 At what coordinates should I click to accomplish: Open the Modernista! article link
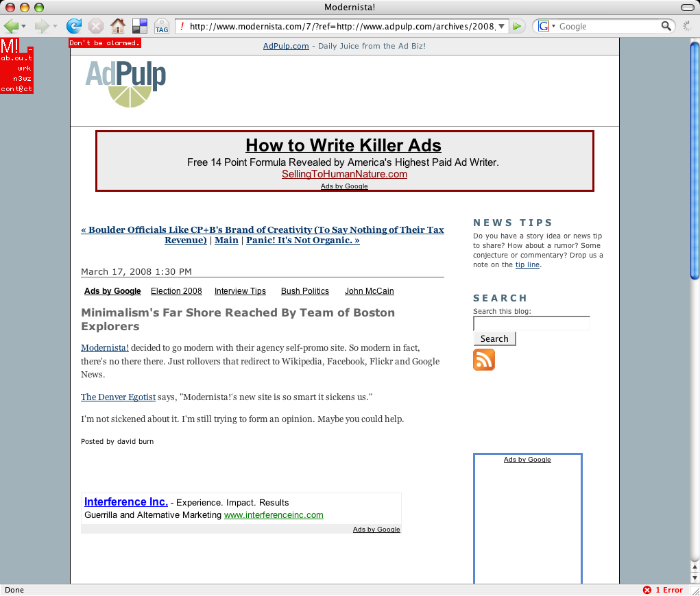[x=105, y=347]
